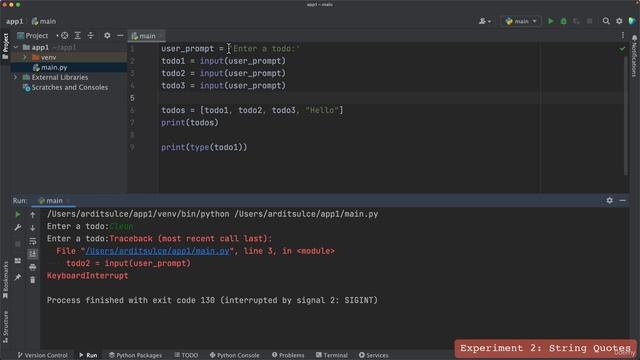This screenshot has height=360, width=640.
Task: Collapse all items in Project panel
Action: click(91, 36)
